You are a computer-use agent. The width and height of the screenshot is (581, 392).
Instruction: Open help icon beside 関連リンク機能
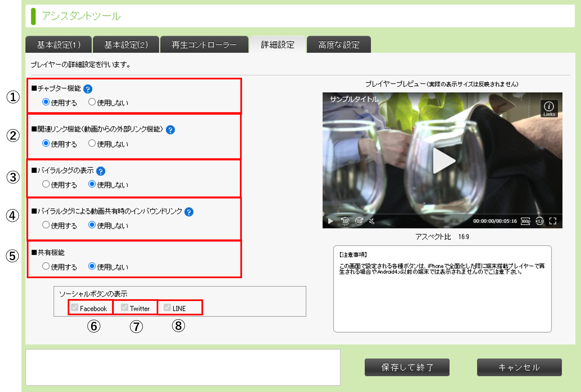(170, 130)
